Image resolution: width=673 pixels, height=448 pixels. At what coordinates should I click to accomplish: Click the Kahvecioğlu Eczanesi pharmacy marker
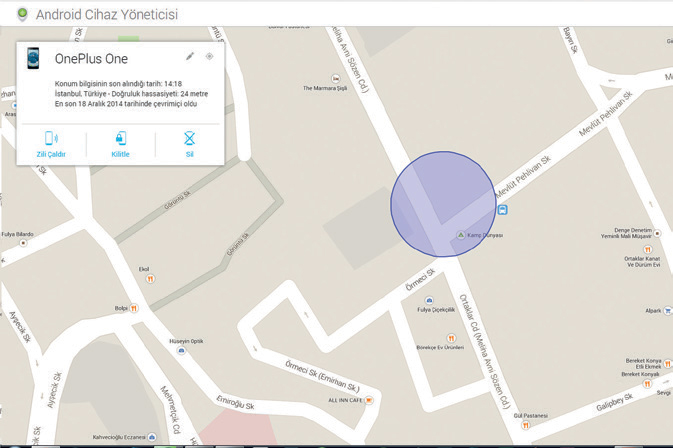(152, 437)
